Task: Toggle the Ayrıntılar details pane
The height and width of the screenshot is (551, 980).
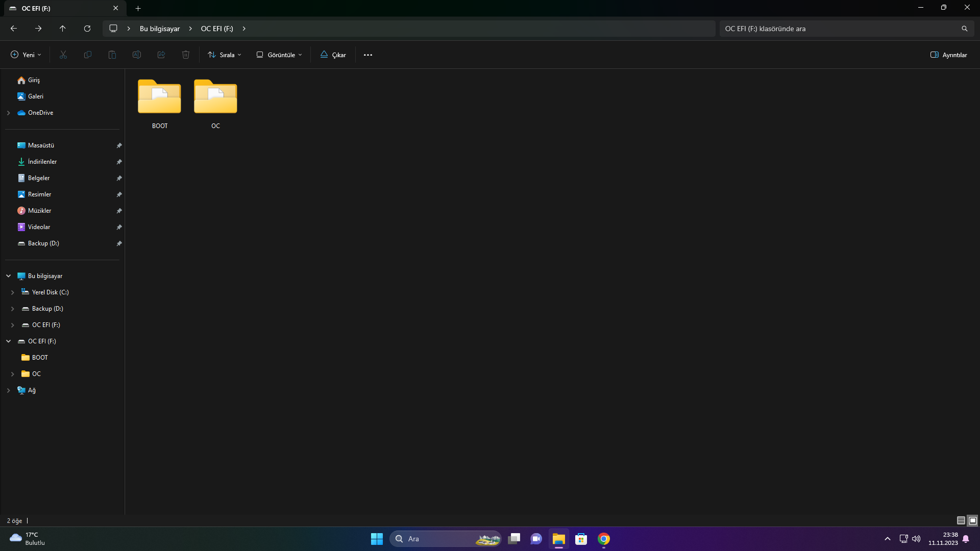Action: (x=948, y=55)
